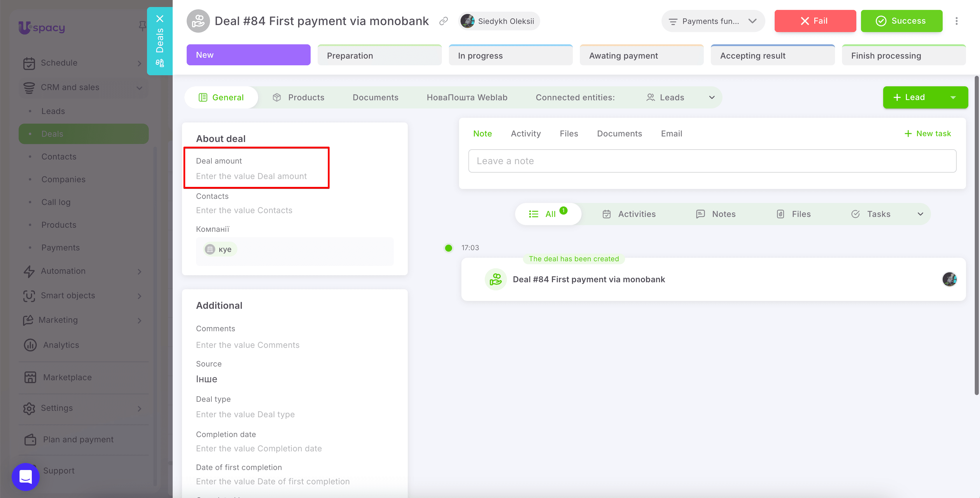Image resolution: width=980 pixels, height=498 pixels.
Task: Select the Note tab
Action: [482, 134]
